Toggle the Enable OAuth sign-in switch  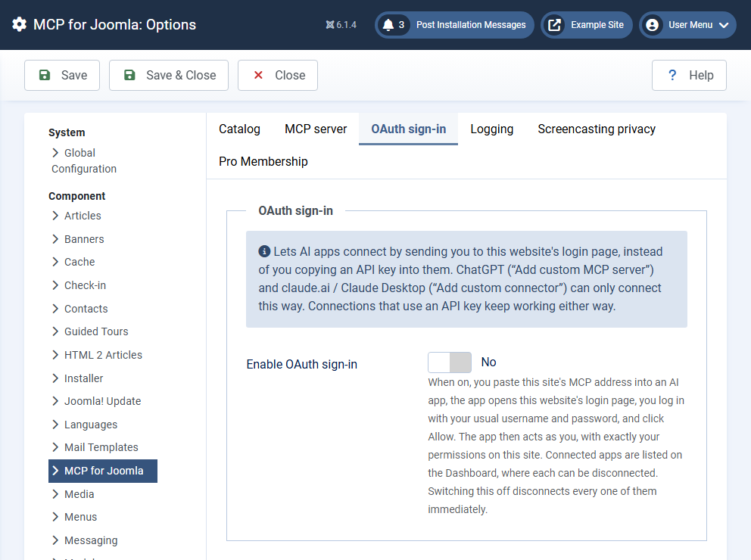pyautogui.click(x=449, y=362)
